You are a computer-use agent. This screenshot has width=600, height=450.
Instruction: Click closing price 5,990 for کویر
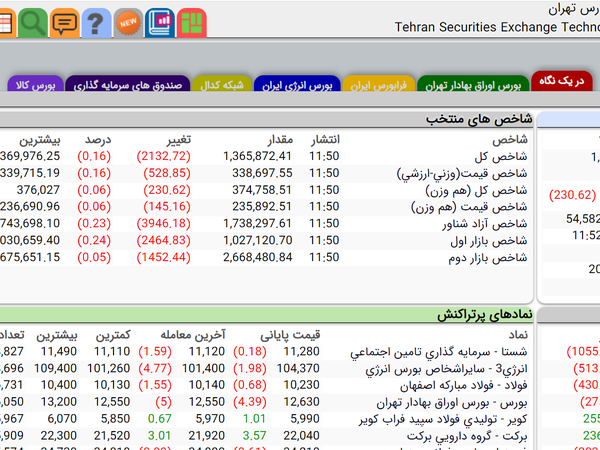(x=305, y=419)
